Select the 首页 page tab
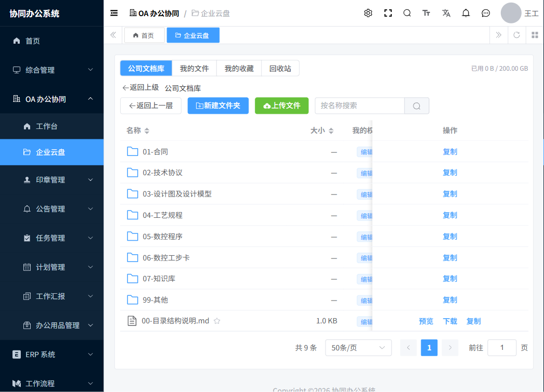The height and width of the screenshot is (392, 544). click(x=144, y=35)
